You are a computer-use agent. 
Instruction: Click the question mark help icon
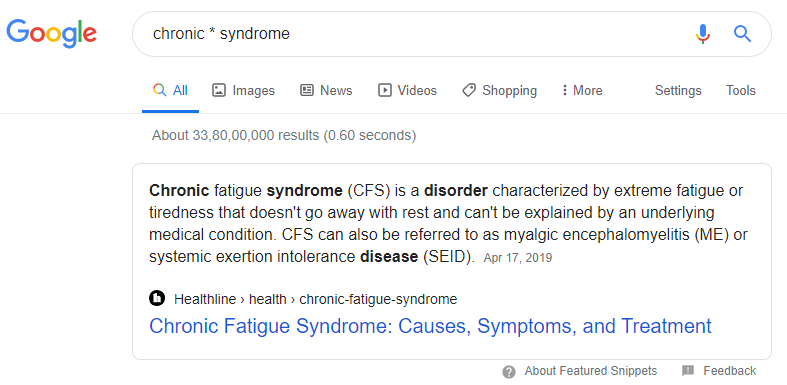(x=509, y=372)
